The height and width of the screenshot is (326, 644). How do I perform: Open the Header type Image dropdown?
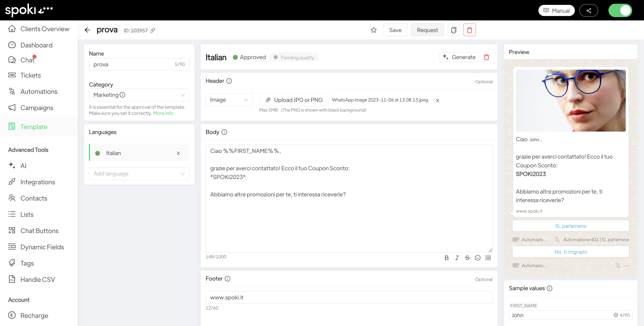pos(229,100)
